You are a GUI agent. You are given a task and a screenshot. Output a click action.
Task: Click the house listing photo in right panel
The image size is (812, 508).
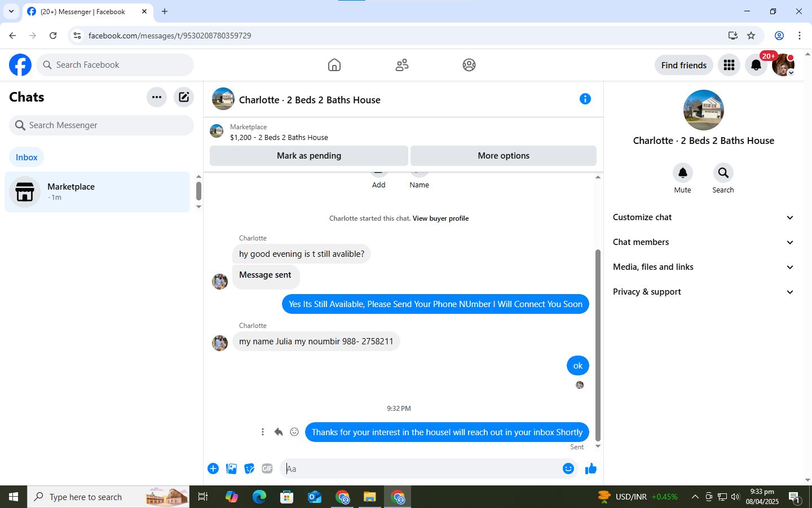coord(704,110)
